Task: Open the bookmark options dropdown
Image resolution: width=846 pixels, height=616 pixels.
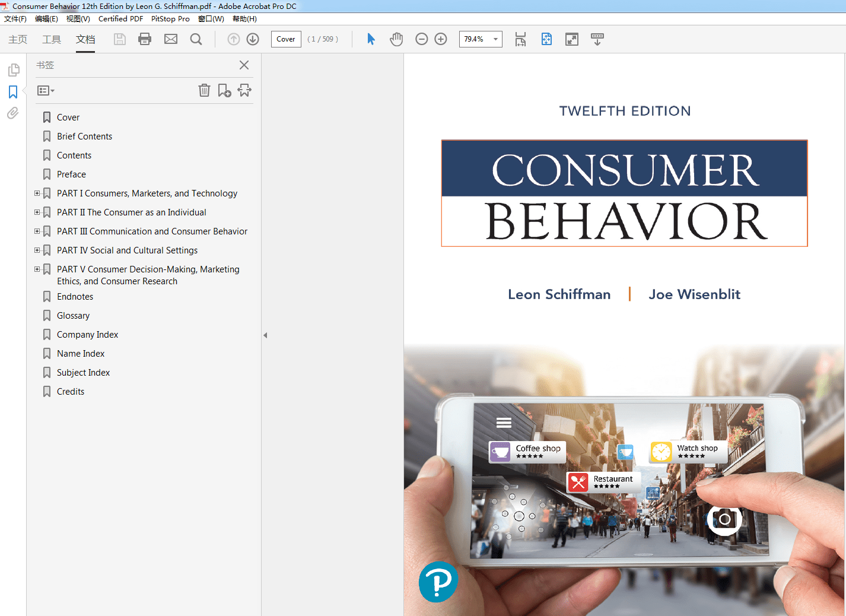Action: (x=45, y=90)
